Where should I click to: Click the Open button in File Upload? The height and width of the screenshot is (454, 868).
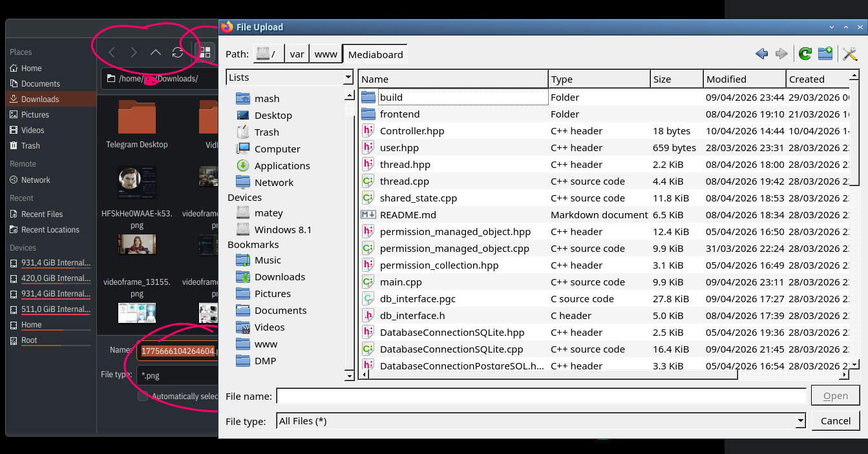[836, 395]
